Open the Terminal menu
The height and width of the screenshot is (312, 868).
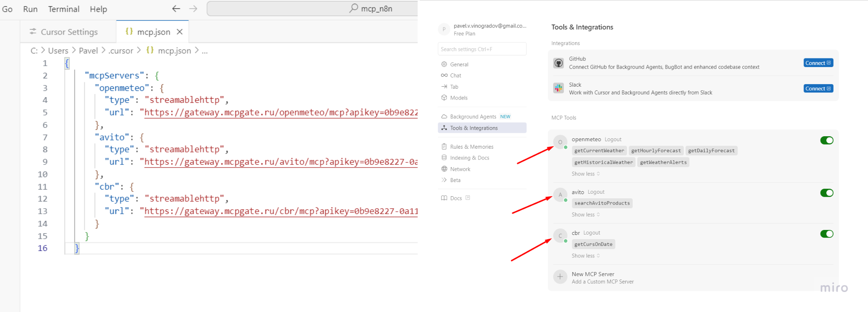(64, 9)
